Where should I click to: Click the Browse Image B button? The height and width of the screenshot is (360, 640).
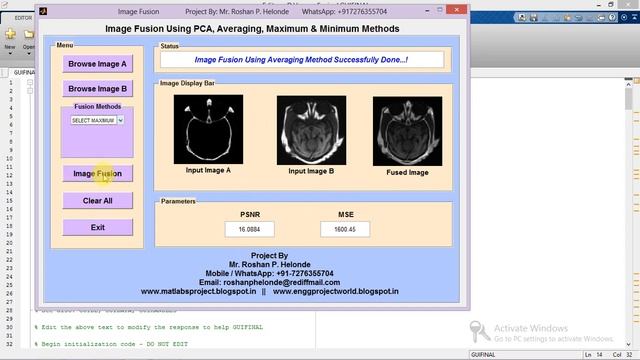point(98,89)
